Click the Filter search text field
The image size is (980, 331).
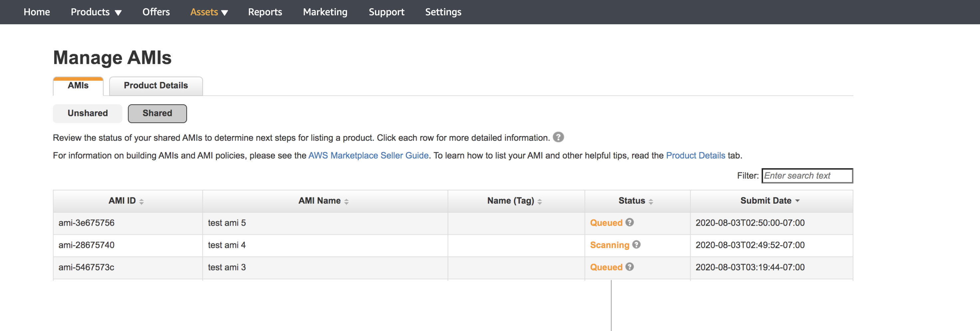point(807,175)
